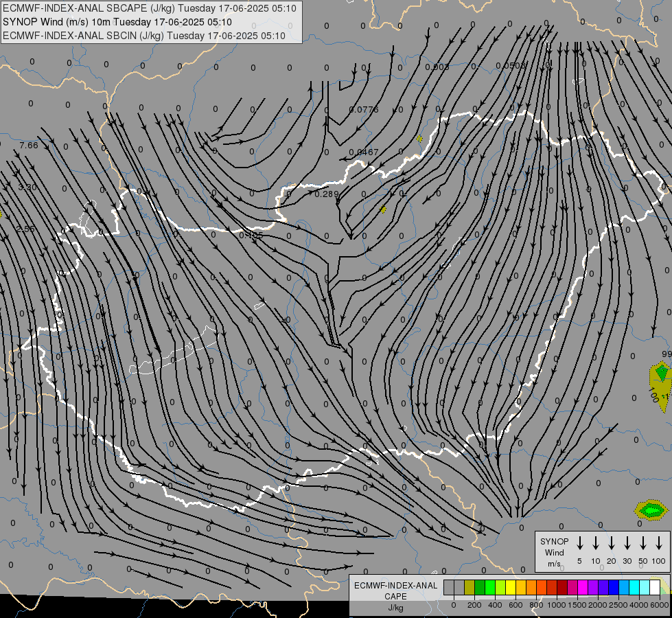Click the map value 0.0776
Image resolution: width=672 pixels, height=618 pixels.
(364, 110)
